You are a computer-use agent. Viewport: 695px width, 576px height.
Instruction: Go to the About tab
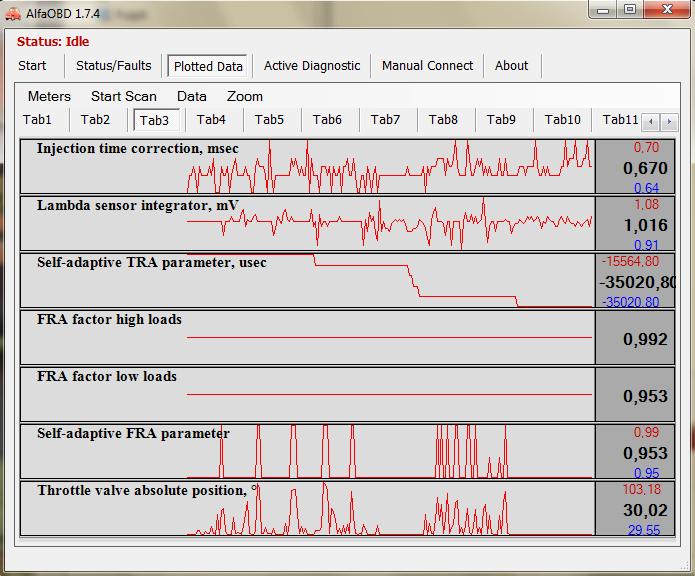(511, 66)
